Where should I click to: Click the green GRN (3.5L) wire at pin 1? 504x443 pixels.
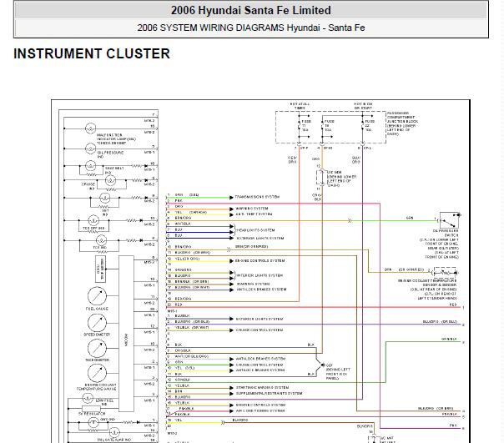[x=198, y=198]
